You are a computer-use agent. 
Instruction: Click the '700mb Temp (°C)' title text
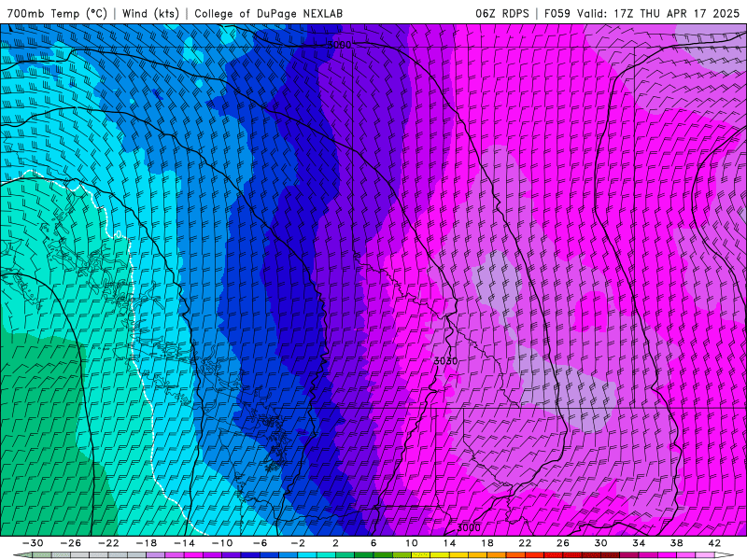57,13
